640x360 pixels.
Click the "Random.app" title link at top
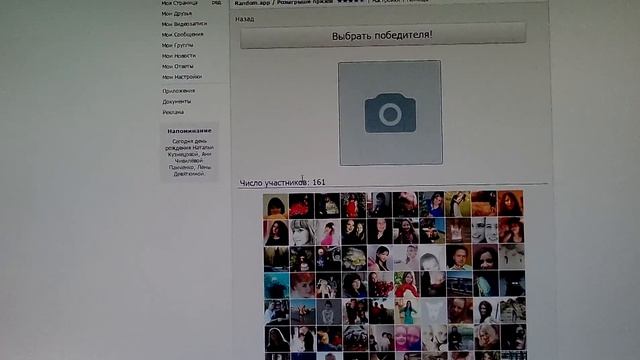[x=252, y=2]
